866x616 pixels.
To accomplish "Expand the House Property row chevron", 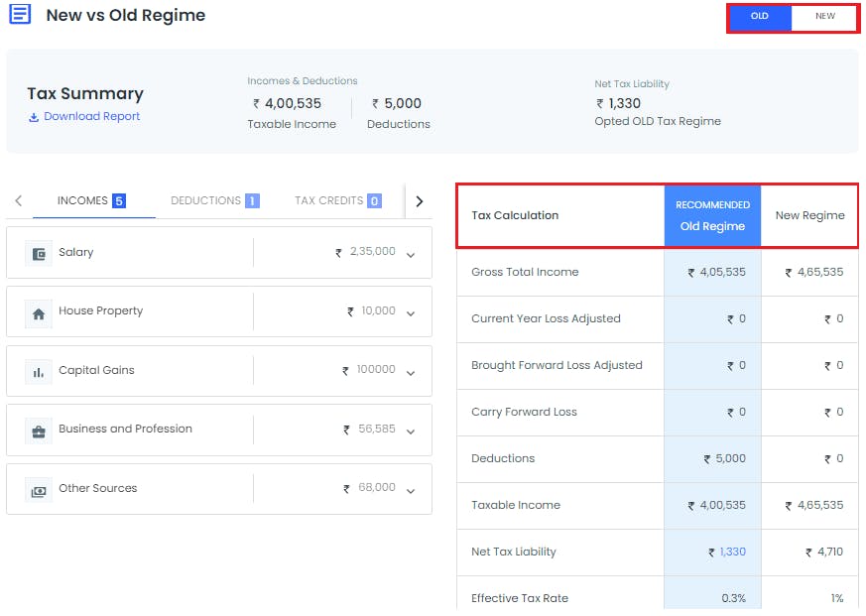I will [x=411, y=313].
